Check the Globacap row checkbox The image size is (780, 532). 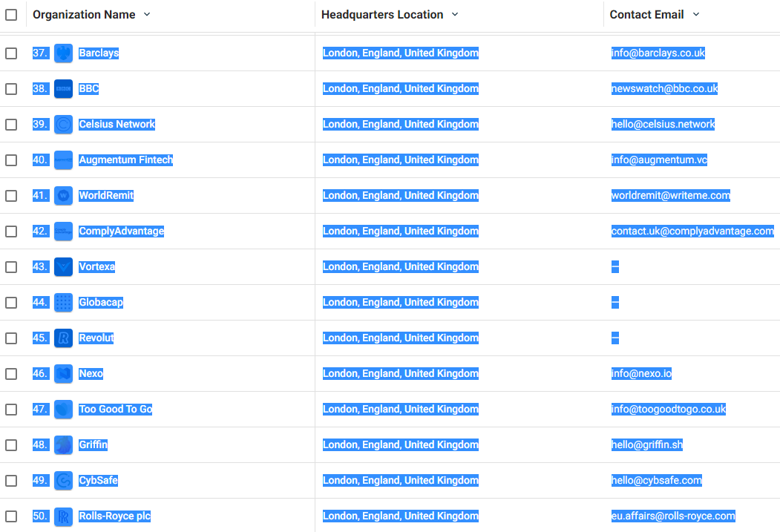tap(11, 303)
